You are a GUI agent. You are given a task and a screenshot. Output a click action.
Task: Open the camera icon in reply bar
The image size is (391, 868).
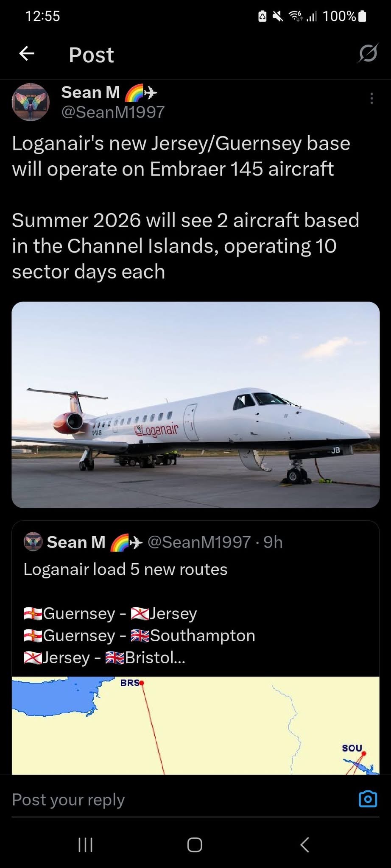[x=368, y=799]
